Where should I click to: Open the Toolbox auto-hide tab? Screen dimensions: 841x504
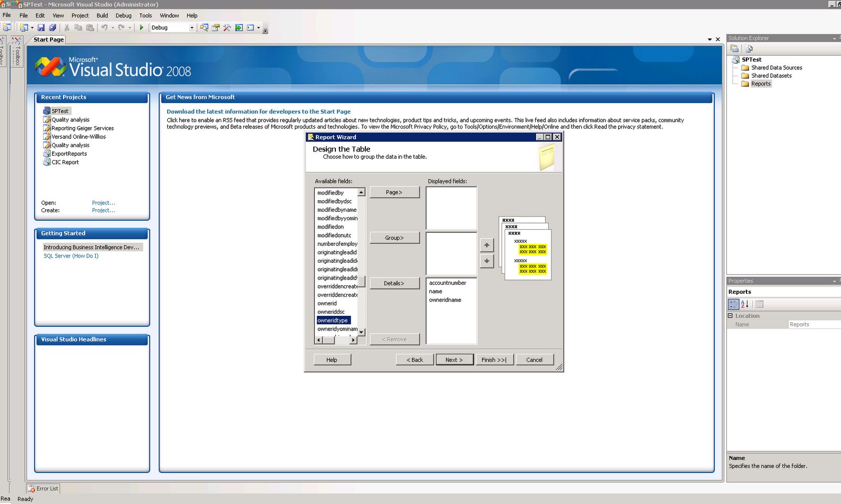click(x=17, y=52)
